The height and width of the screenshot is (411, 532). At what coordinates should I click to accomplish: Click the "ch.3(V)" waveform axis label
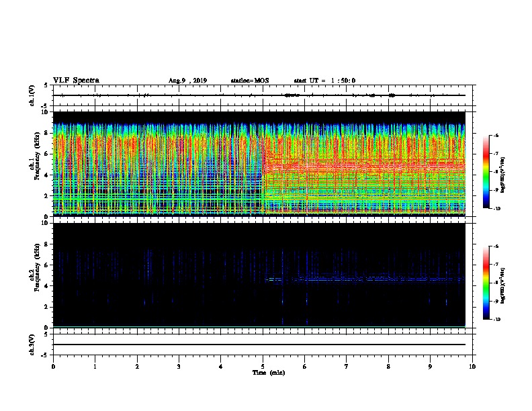32,345
